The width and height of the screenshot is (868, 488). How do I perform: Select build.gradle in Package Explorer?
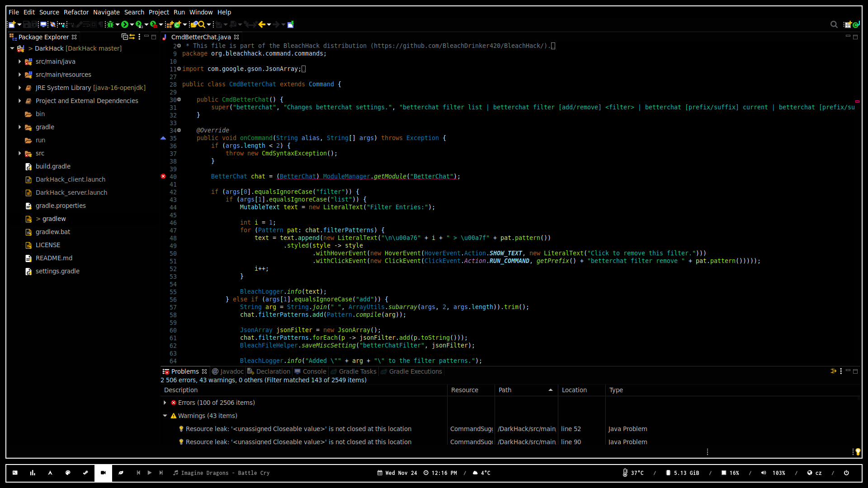coord(53,166)
